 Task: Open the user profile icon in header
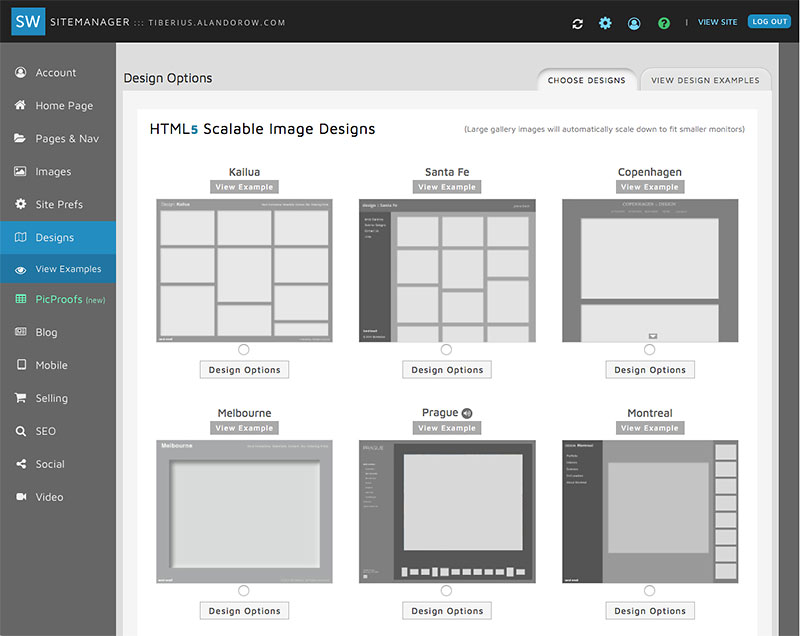(634, 22)
